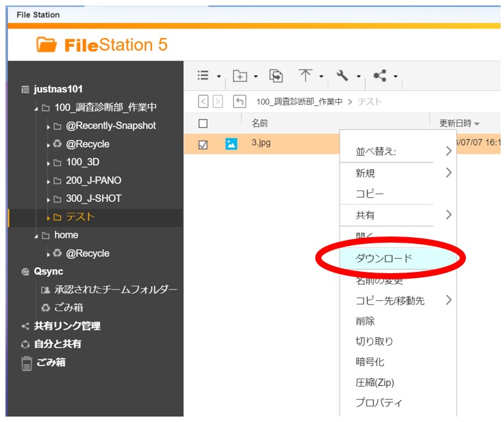This screenshot has width=504, height=422.
Task: Sort by the 名前 column header
Action: tap(259, 123)
